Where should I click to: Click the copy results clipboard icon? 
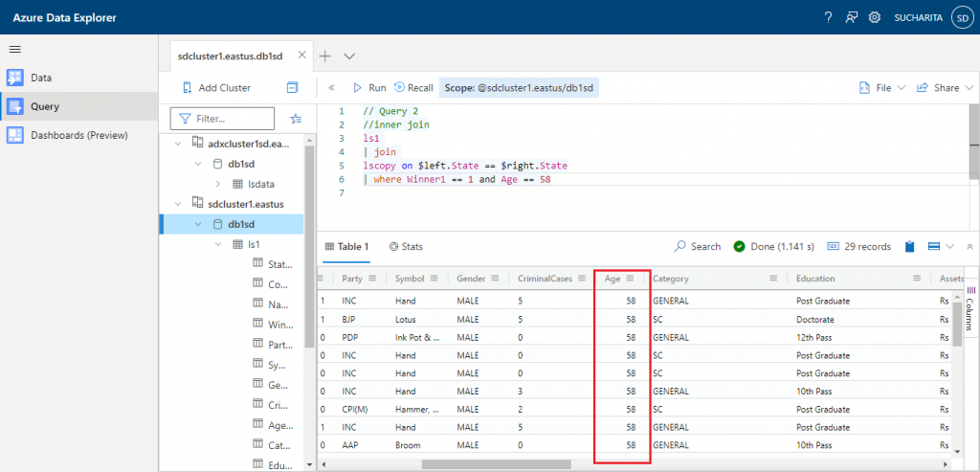pyautogui.click(x=909, y=246)
